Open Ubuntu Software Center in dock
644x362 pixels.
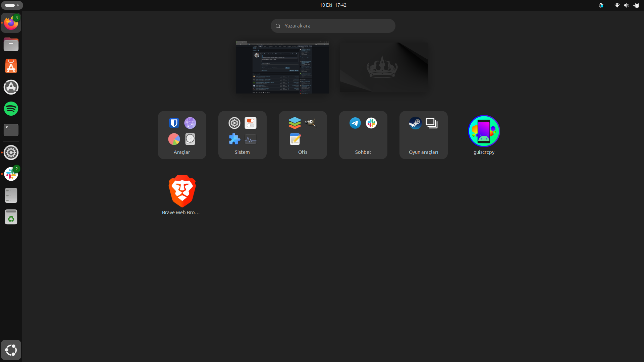(x=11, y=66)
